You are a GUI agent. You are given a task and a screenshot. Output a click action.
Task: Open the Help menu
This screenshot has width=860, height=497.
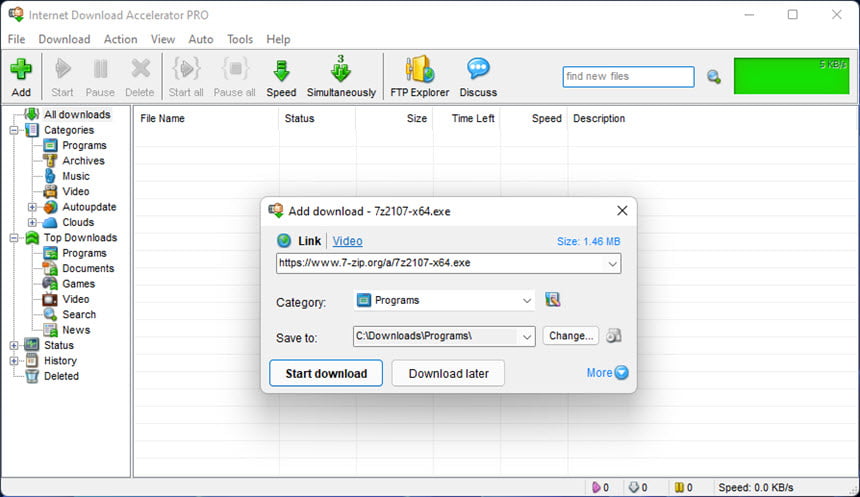point(278,39)
